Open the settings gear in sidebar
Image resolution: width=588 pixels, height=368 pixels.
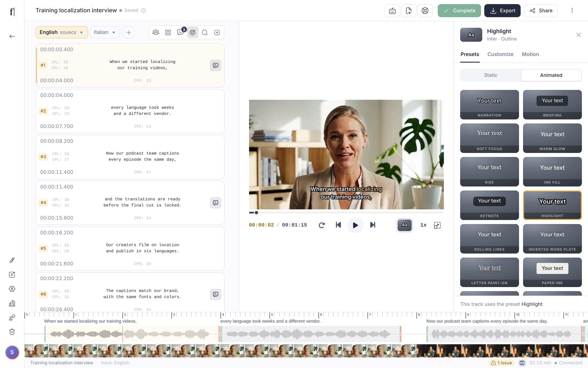click(12, 289)
